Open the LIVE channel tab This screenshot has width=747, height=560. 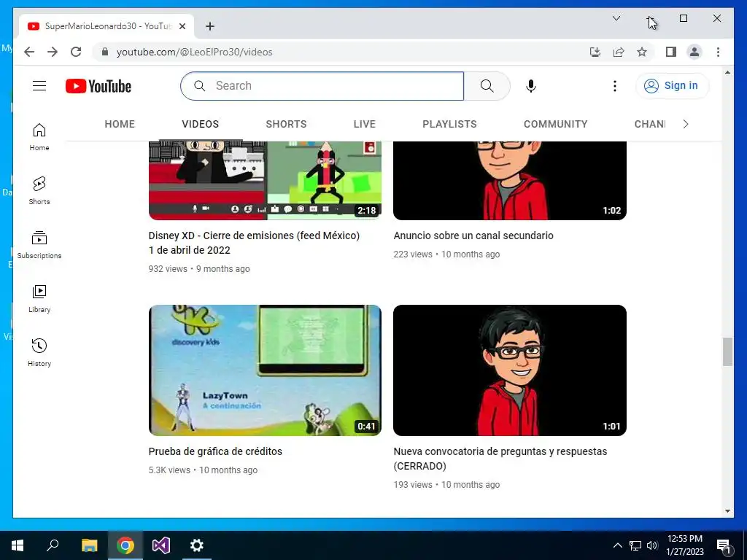tap(365, 124)
